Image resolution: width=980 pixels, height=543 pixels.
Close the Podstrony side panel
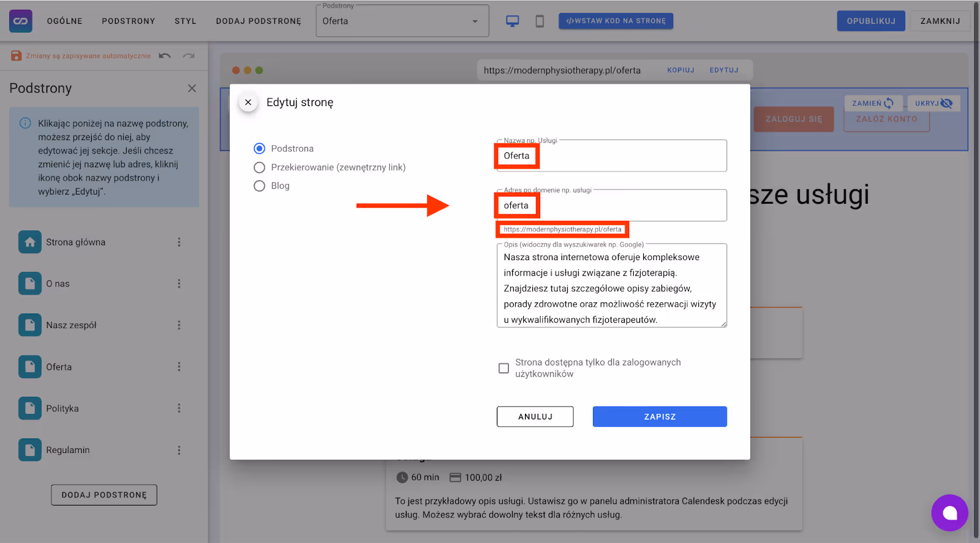click(x=192, y=88)
